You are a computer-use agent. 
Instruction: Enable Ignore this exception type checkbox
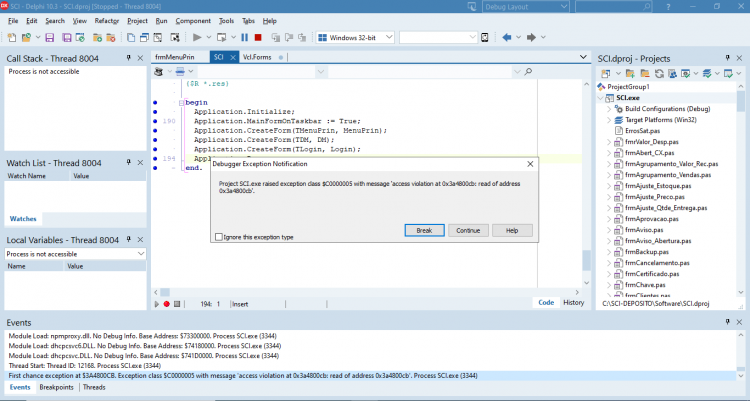pos(219,237)
